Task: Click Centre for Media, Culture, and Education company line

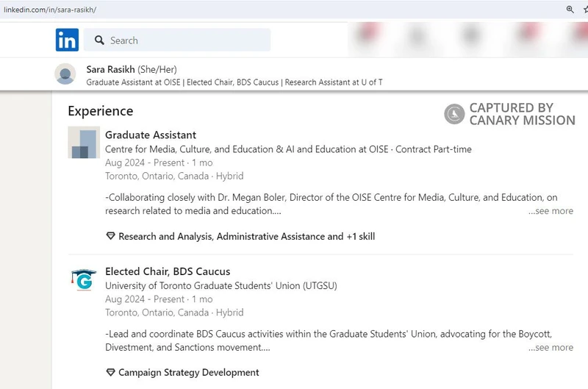Action: (x=288, y=149)
